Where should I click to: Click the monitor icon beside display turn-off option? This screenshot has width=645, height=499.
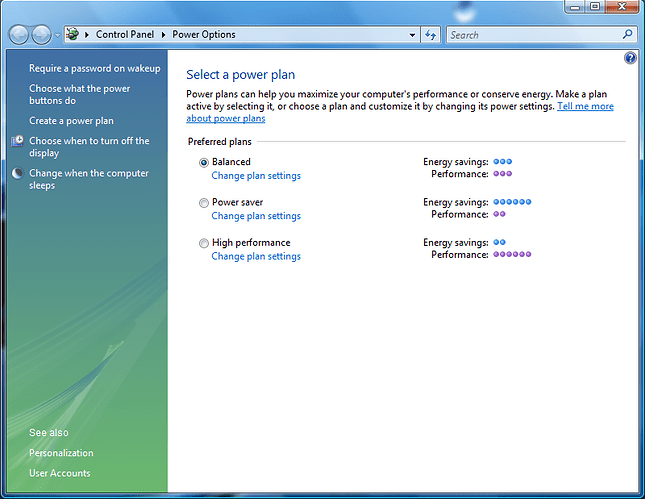pyautogui.click(x=17, y=142)
